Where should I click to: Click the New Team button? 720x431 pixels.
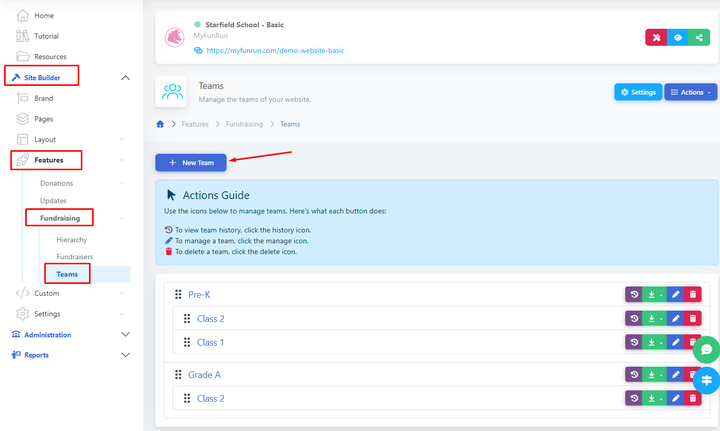click(x=191, y=162)
